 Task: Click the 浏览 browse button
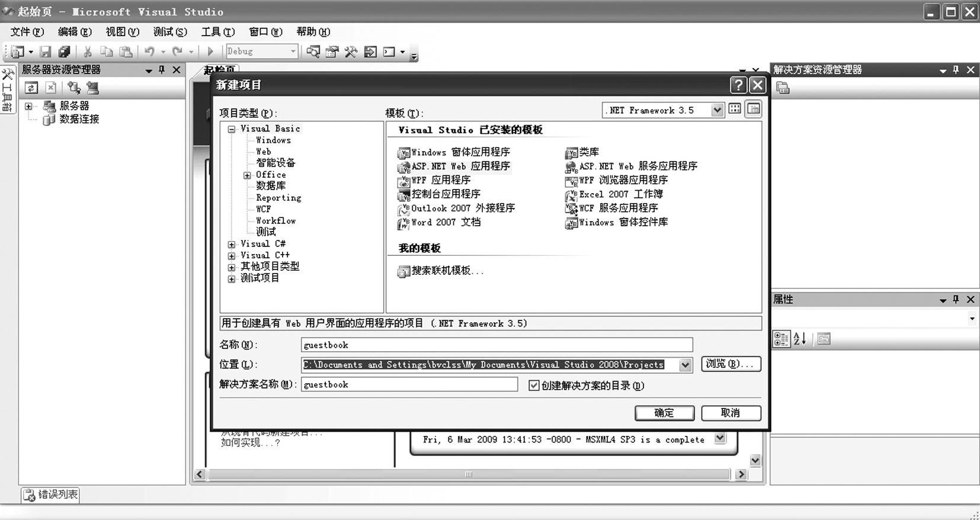[x=731, y=364]
